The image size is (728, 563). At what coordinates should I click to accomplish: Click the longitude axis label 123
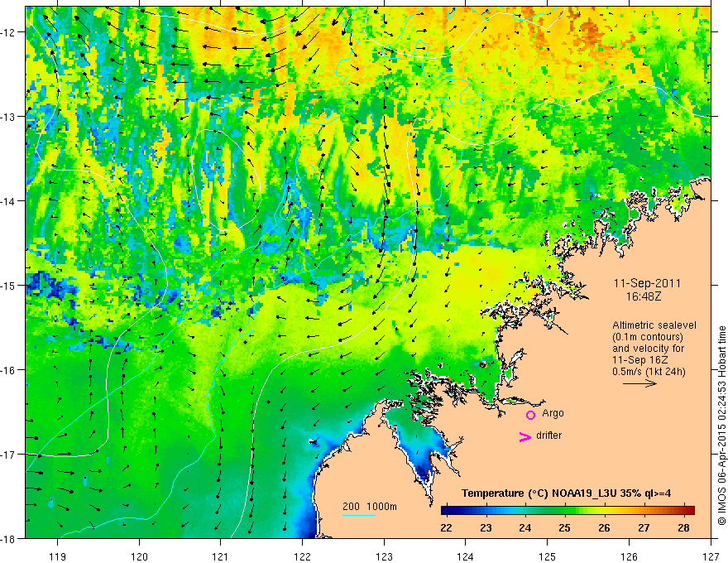point(384,556)
